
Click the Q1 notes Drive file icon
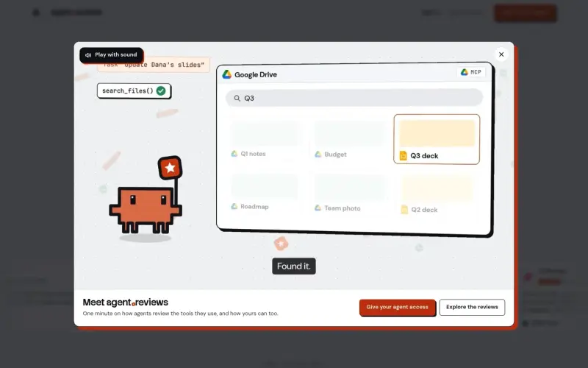[234, 154]
